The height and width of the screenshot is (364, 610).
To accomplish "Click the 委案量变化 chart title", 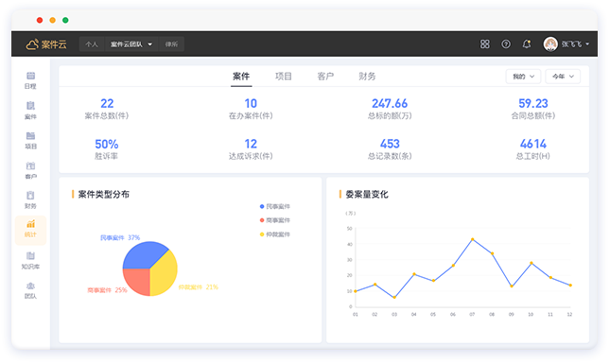I will pos(367,195).
